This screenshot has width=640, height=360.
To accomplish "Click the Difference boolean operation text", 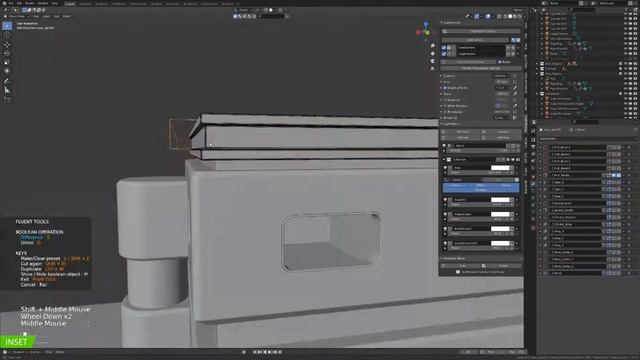I will [31, 237].
